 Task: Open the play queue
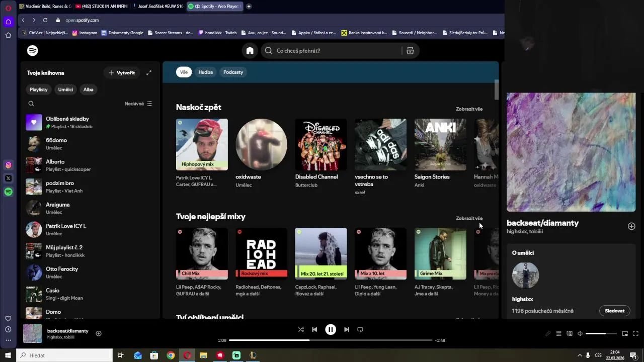pyautogui.click(x=558, y=333)
